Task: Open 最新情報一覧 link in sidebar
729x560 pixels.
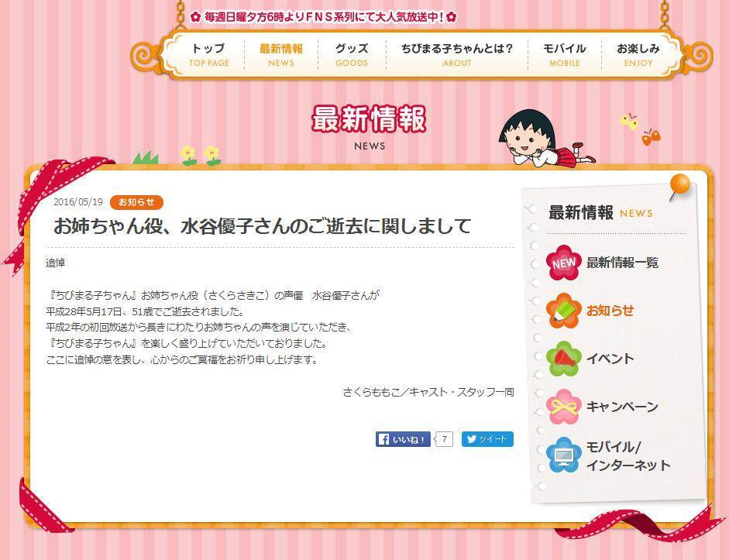Action: (x=622, y=263)
